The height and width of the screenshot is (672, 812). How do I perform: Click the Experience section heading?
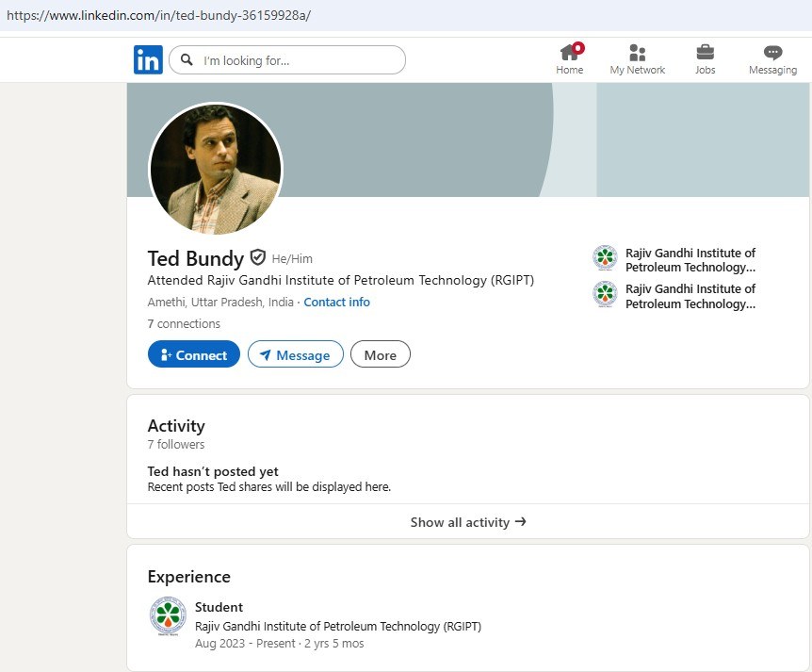click(x=189, y=577)
